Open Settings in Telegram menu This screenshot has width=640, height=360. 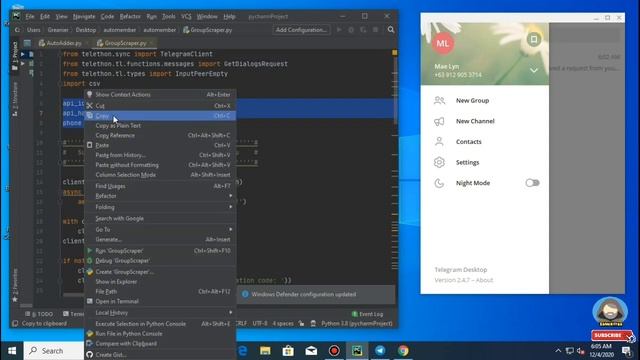tap(484, 162)
